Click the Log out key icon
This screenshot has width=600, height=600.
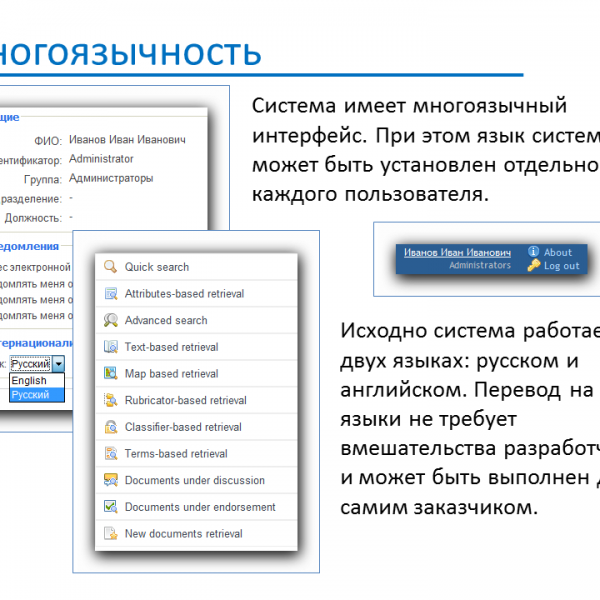(534, 266)
